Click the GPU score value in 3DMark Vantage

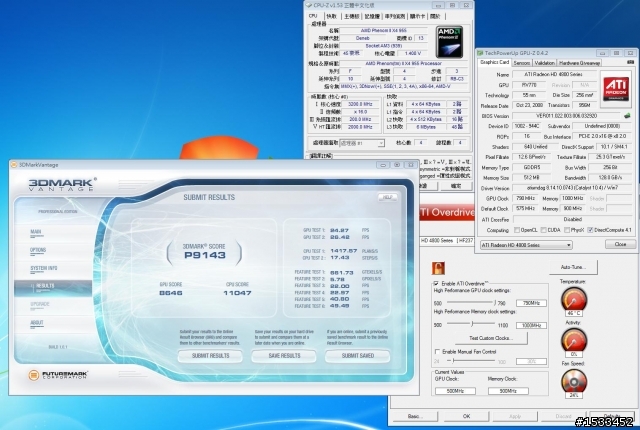tap(171, 293)
